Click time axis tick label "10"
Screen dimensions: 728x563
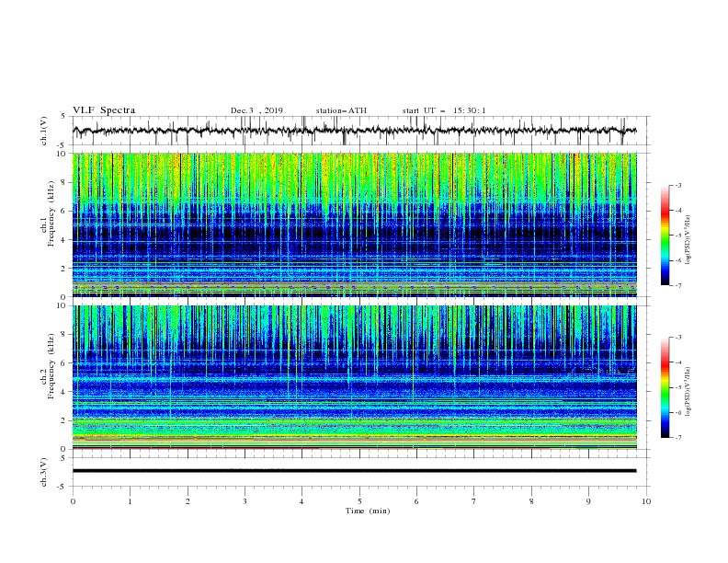tap(646, 501)
